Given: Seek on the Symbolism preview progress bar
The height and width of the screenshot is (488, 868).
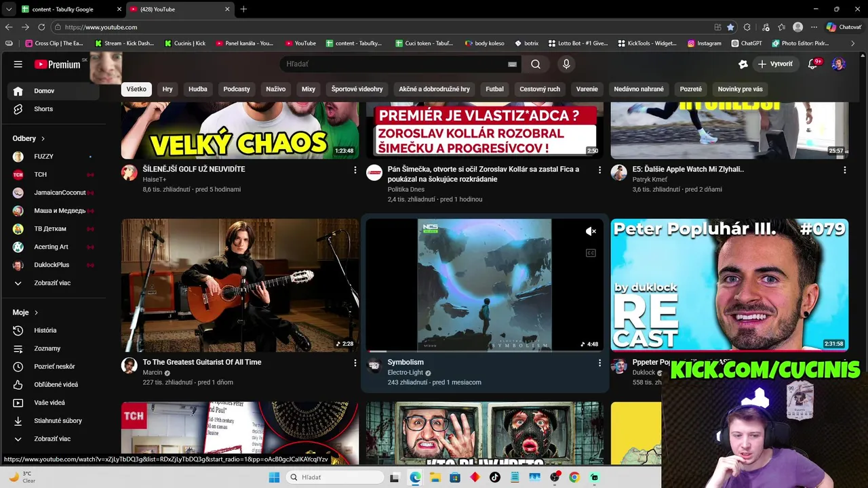Looking at the screenshot, I should click(x=485, y=350).
